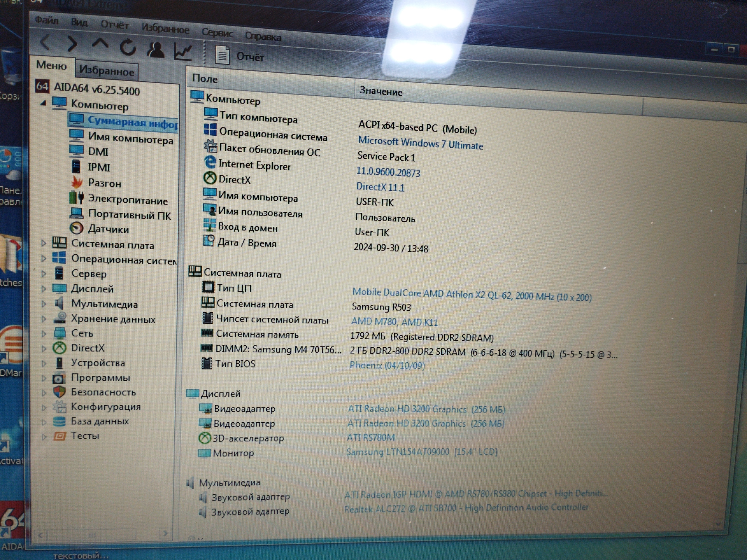
Task: Click the Тип ЦП processor icon
Action: (208, 287)
